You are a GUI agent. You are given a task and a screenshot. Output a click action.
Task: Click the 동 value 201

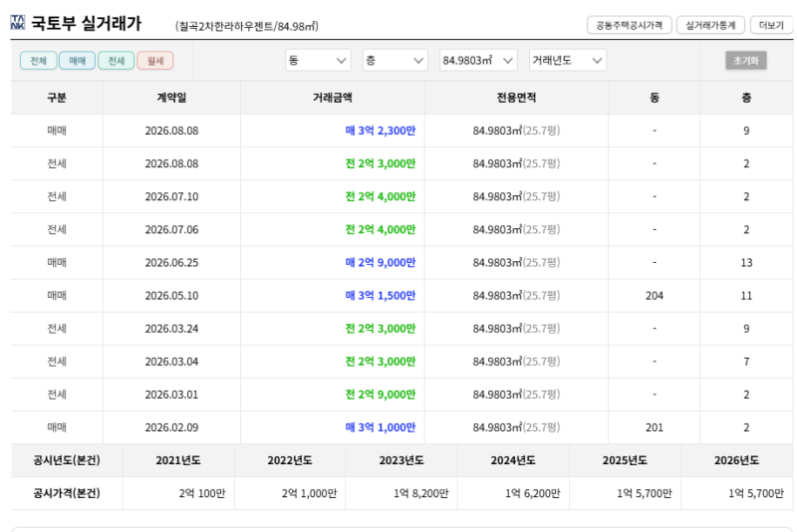click(x=655, y=427)
